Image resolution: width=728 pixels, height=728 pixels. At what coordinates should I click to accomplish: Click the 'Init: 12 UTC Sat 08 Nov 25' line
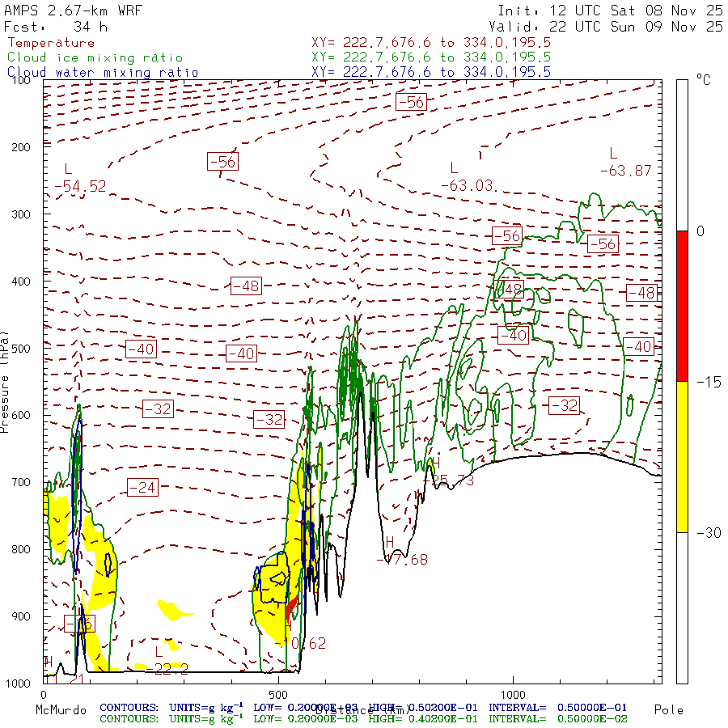click(610, 11)
